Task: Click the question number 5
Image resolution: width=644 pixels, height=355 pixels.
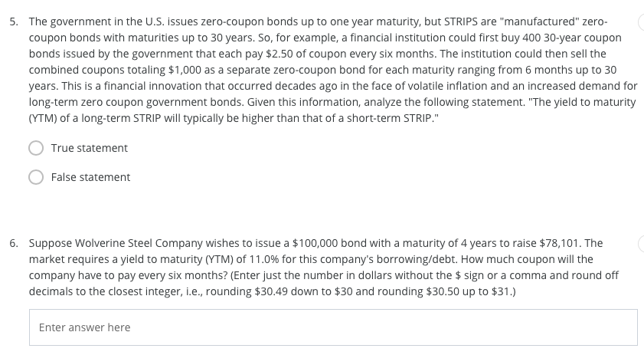Action: [14, 21]
